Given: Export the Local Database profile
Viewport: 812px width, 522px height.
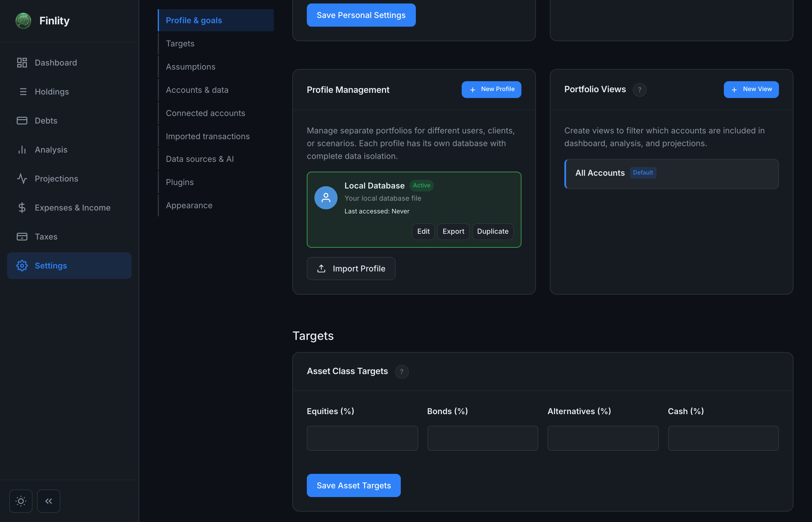Looking at the screenshot, I should click(453, 231).
